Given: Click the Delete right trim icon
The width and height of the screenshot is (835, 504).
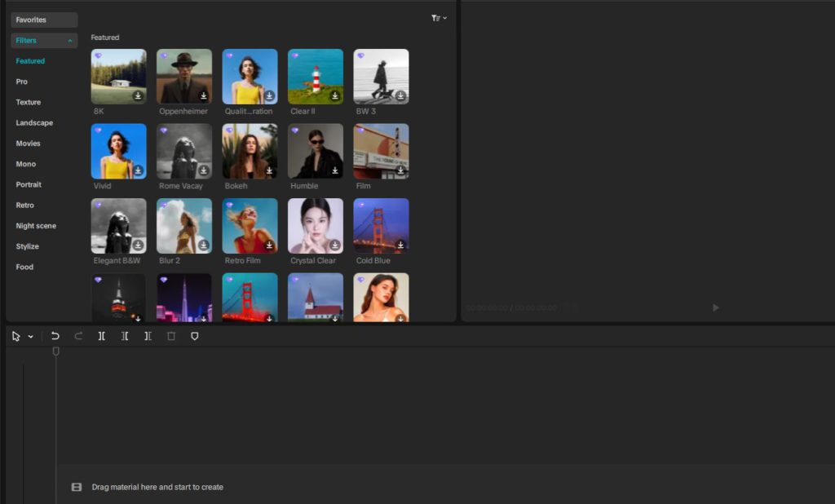Looking at the screenshot, I should click(148, 336).
